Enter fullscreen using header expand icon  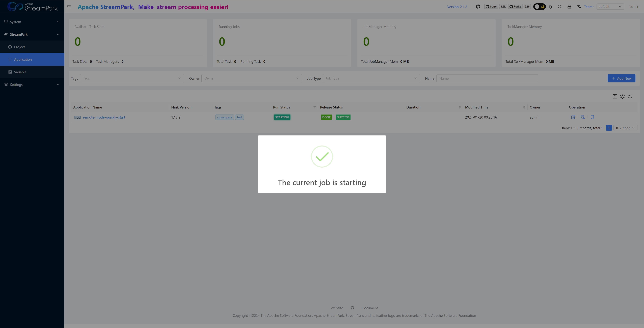pos(560,7)
